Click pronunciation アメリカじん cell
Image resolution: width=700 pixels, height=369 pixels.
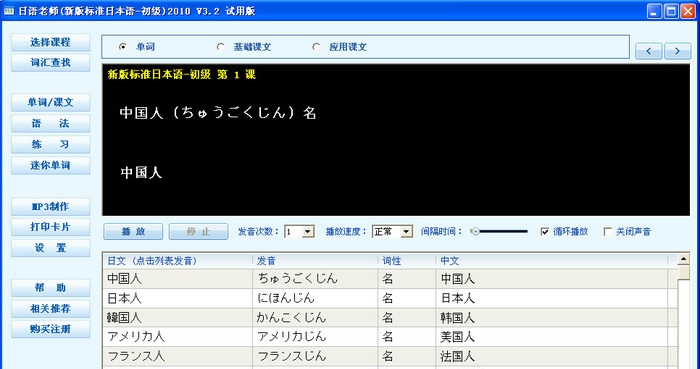click(x=315, y=337)
